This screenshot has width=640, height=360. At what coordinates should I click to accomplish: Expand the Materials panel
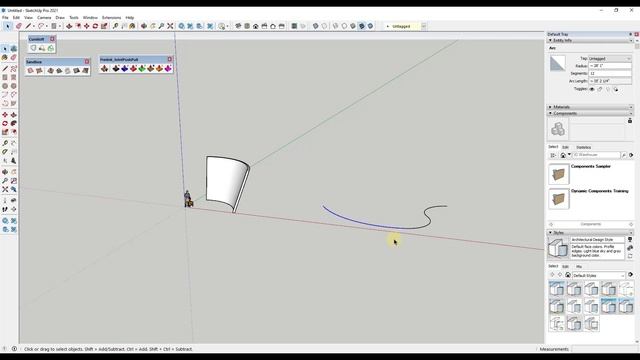(x=550, y=107)
